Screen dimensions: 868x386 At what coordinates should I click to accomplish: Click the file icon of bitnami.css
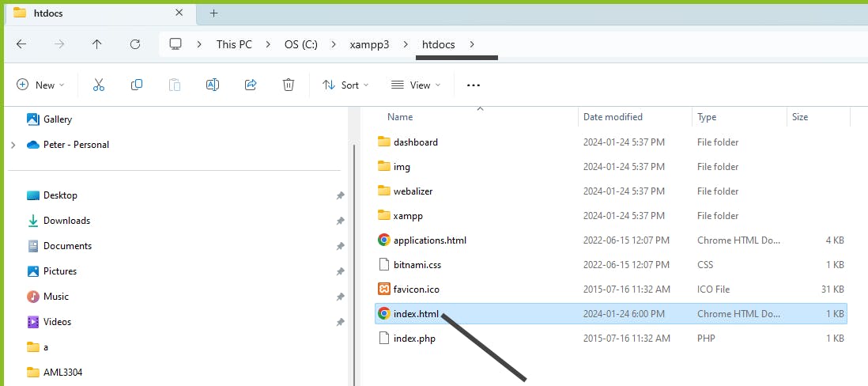pos(383,265)
